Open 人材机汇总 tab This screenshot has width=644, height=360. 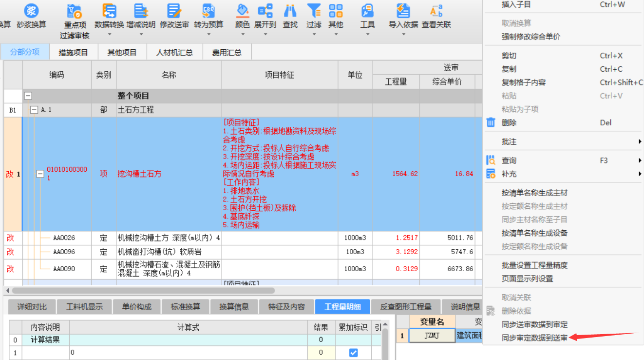pyautogui.click(x=174, y=52)
